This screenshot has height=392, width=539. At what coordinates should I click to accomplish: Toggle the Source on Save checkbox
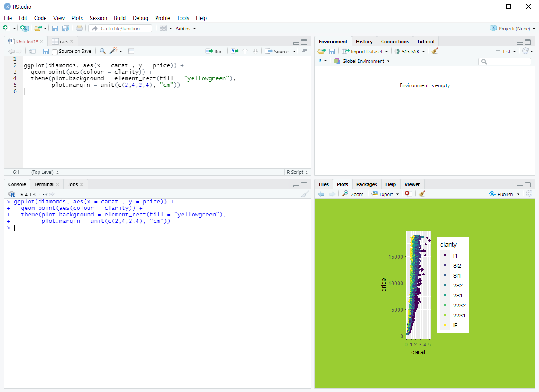pyautogui.click(x=55, y=52)
